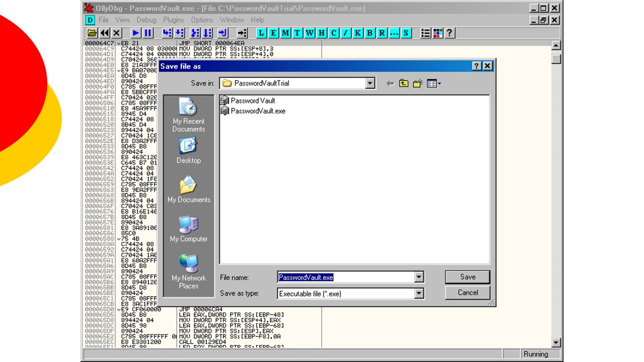Open the File menu
The image size is (644, 362).
(x=104, y=20)
